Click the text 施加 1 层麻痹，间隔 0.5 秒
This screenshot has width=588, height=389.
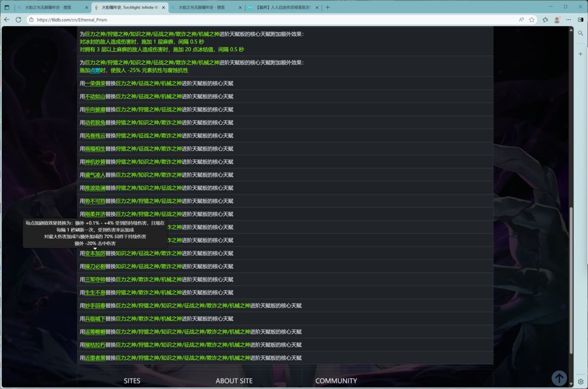point(173,41)
